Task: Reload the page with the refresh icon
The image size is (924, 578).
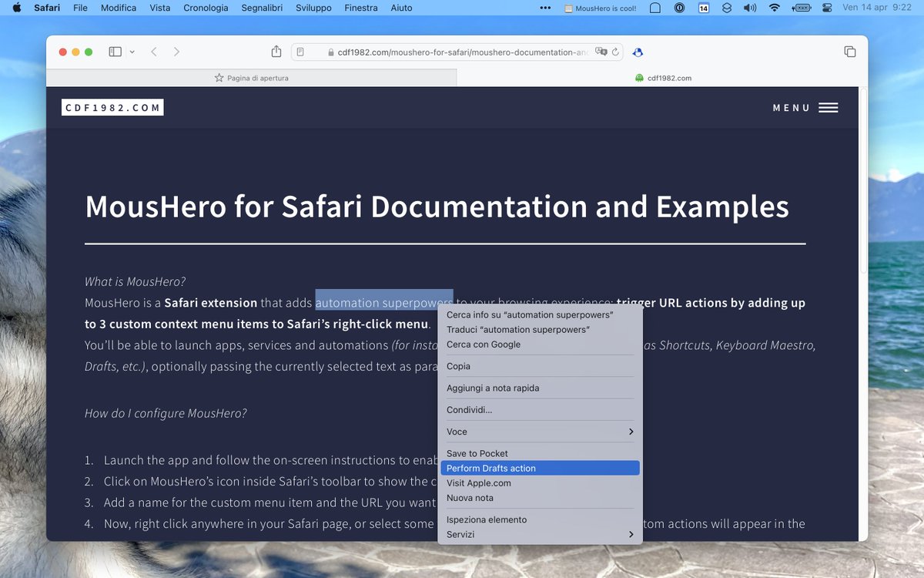Action: pos(615,52)
